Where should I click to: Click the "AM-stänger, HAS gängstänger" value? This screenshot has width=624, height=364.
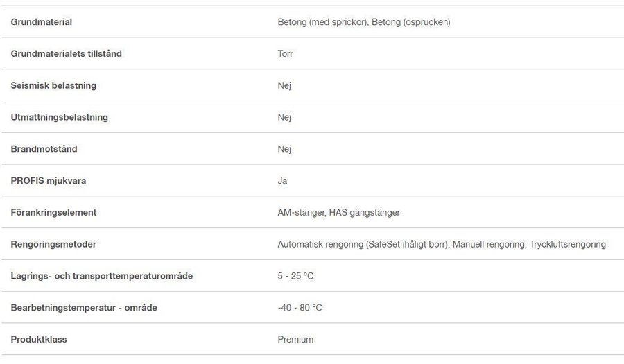[x=338, y=213]
